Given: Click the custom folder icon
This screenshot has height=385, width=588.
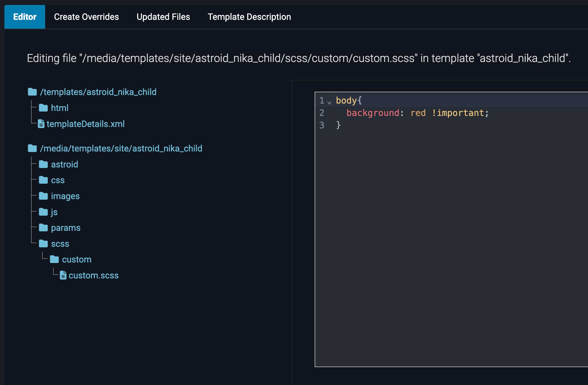Looking at the screenshot, I should 54,259.
